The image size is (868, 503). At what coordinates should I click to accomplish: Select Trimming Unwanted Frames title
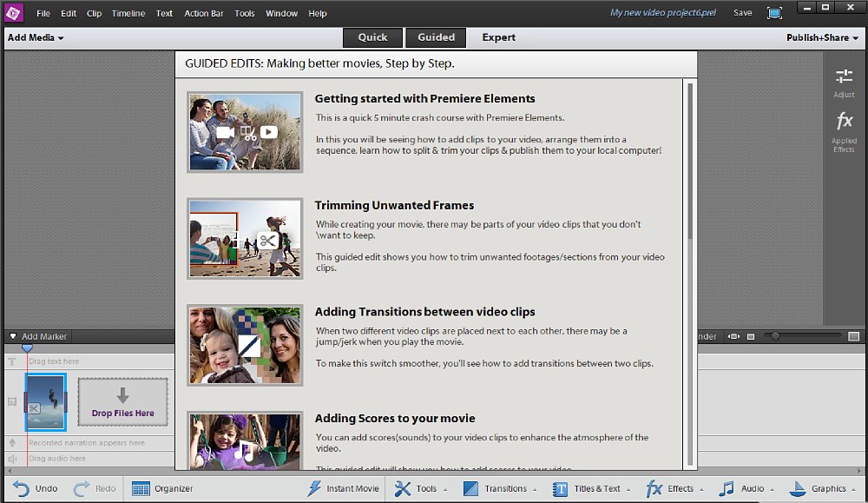(394, 206)
